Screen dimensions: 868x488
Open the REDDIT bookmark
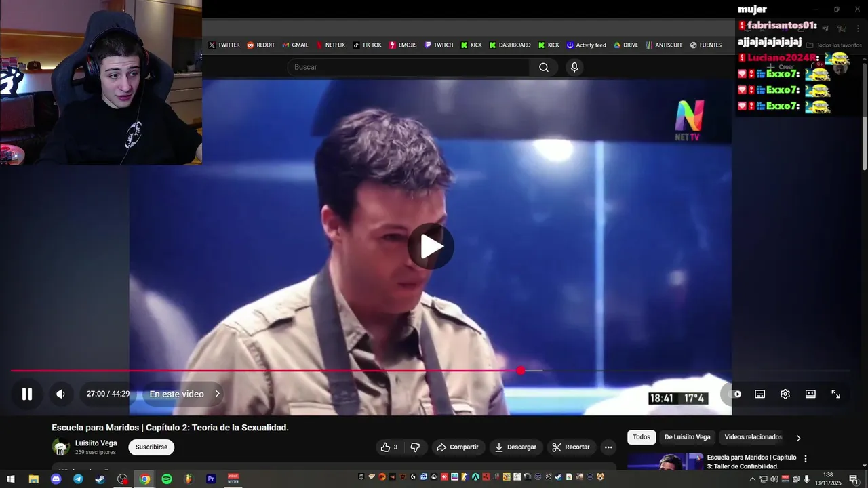click(x=261, y=45)
